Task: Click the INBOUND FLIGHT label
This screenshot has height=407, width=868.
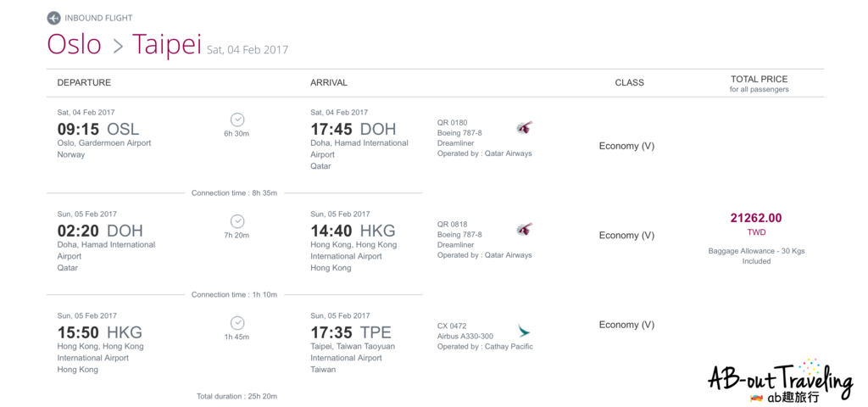Action: (98, 18)
